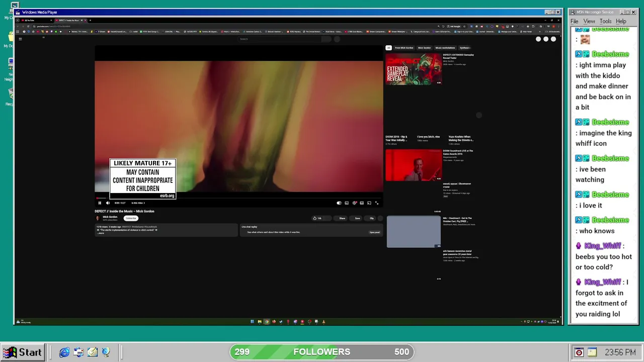The width and height of the screenshot is (644, 362).
Task: Open YouTube account avatar
Action: point(553,39)
